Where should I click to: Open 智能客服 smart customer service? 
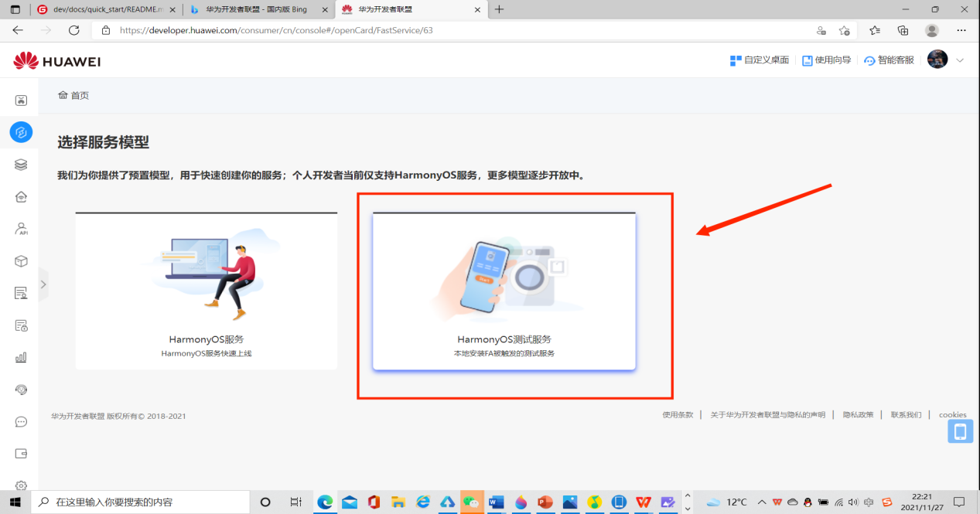(x=889, y=60)
